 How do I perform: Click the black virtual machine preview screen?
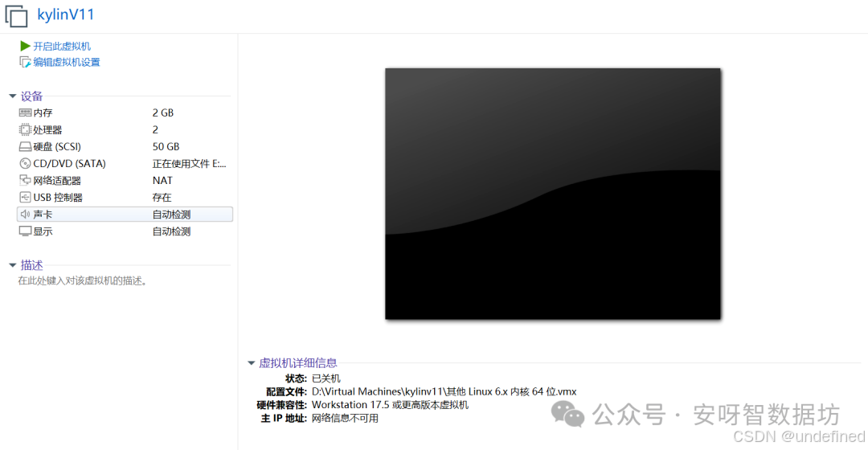553,194
